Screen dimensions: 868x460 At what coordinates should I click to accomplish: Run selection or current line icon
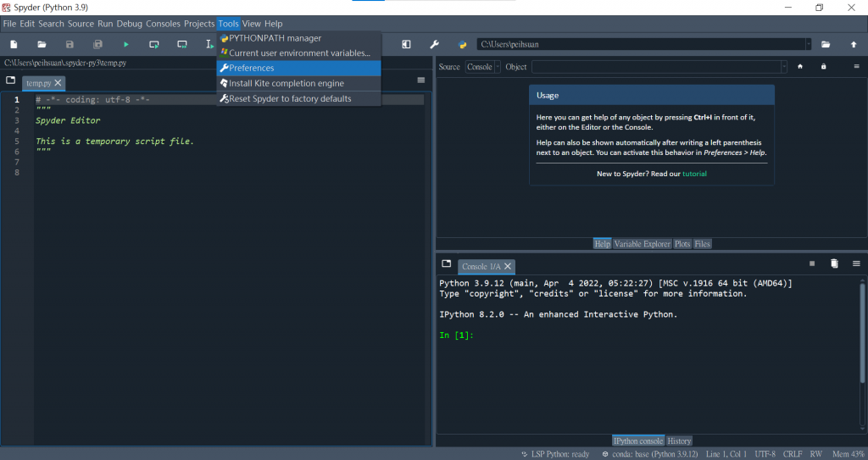(210, 44)
